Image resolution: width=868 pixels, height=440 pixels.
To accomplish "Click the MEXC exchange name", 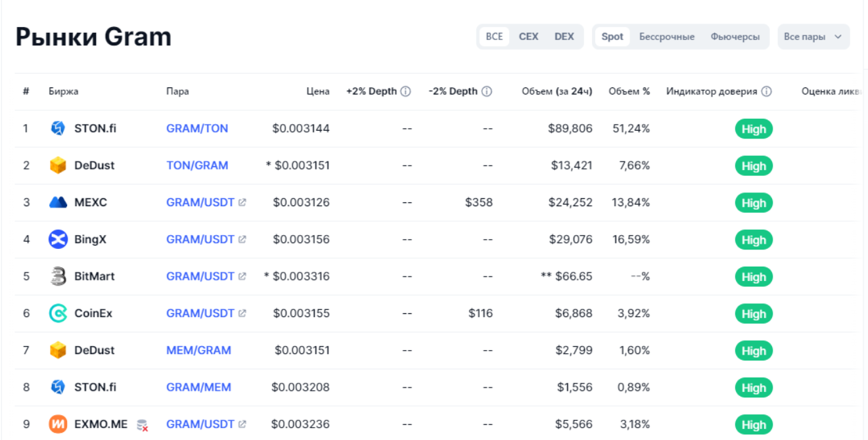I will (91, 202).
